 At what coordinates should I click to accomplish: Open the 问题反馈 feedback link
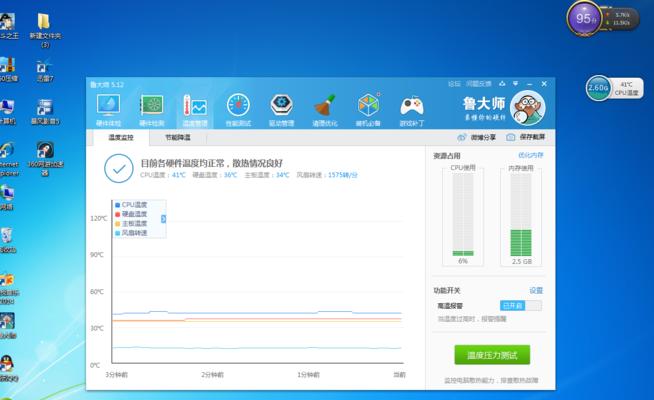point(478,84)
